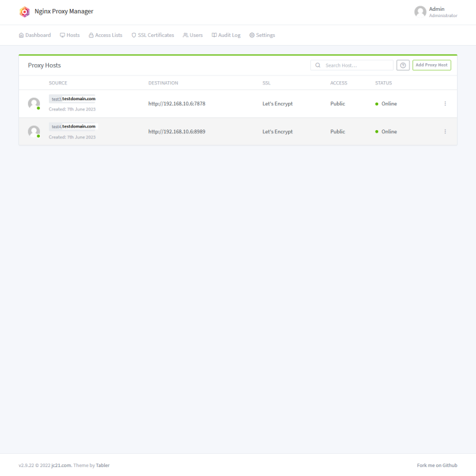Image resolution: width=476 pixels, height=476 pixels.
Task: Open the Admin user avatar menu
Action: pos(420,12)
